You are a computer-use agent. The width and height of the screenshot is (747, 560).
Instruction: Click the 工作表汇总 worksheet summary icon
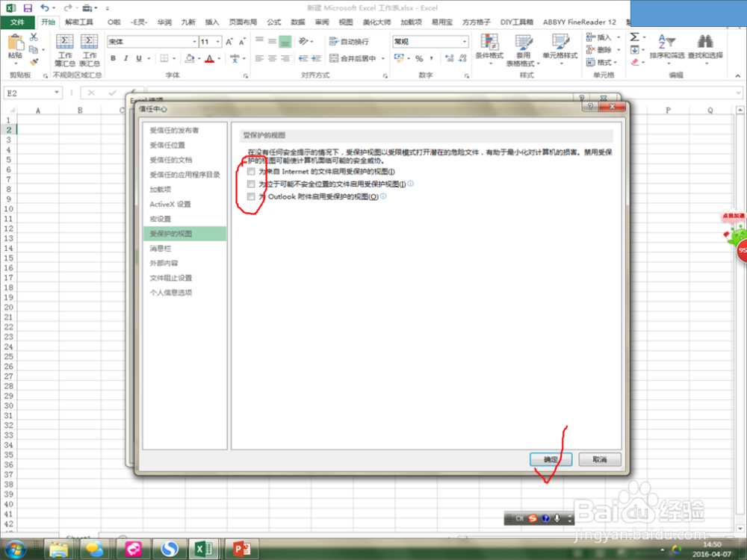(89, 42)
